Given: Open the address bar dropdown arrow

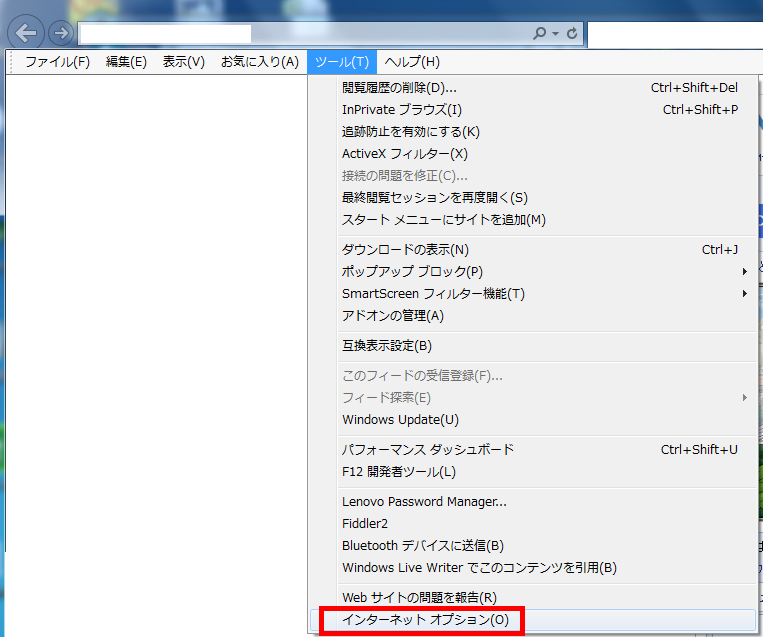Looking at the screenshot, I should [555, 34].
